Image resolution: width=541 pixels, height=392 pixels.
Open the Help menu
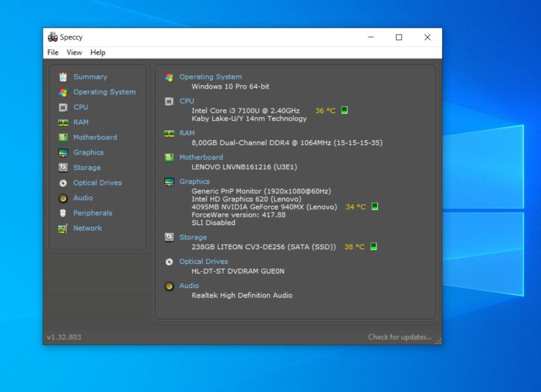point(98,52)
